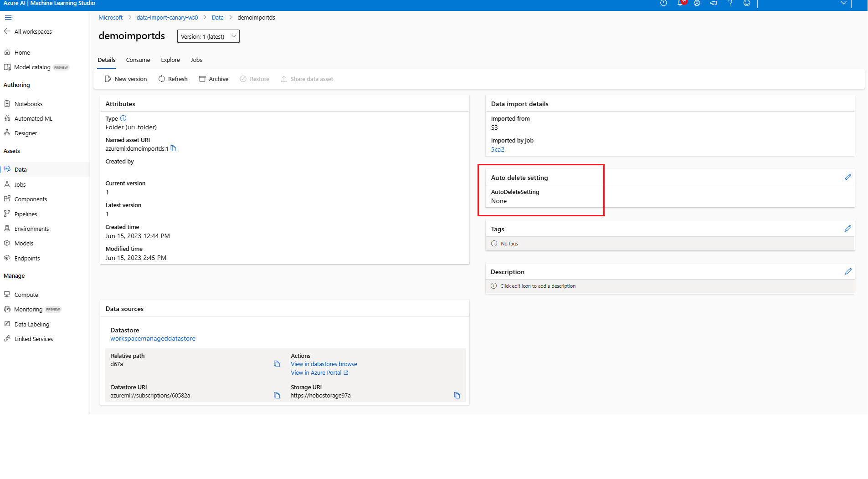
Task: Open Jobs under Assets in sidebar
Action: pyautogui.click(x=15, y=184)
